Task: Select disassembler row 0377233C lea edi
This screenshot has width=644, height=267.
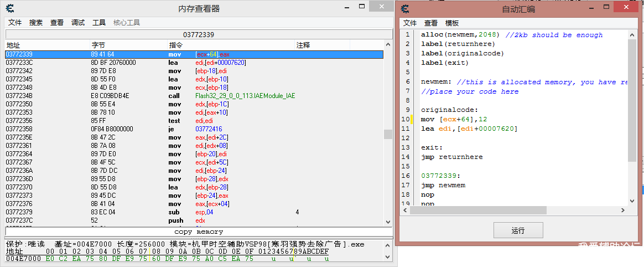Action: point(194,63)
